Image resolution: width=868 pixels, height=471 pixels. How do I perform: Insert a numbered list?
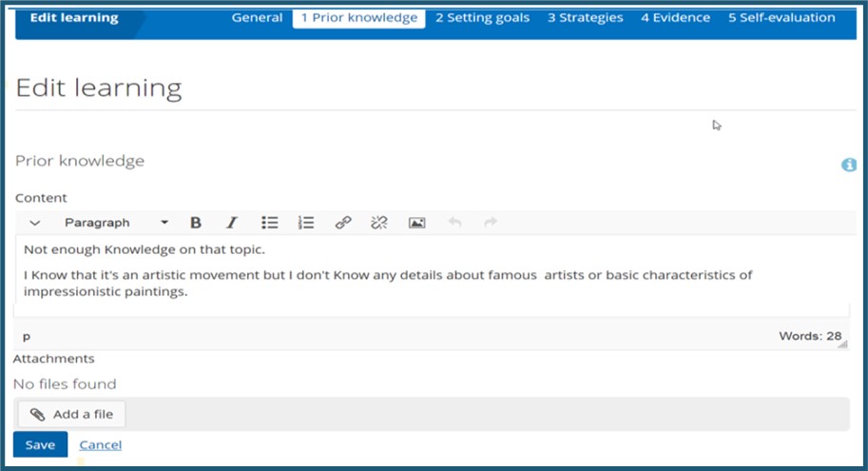click(306, 223)
